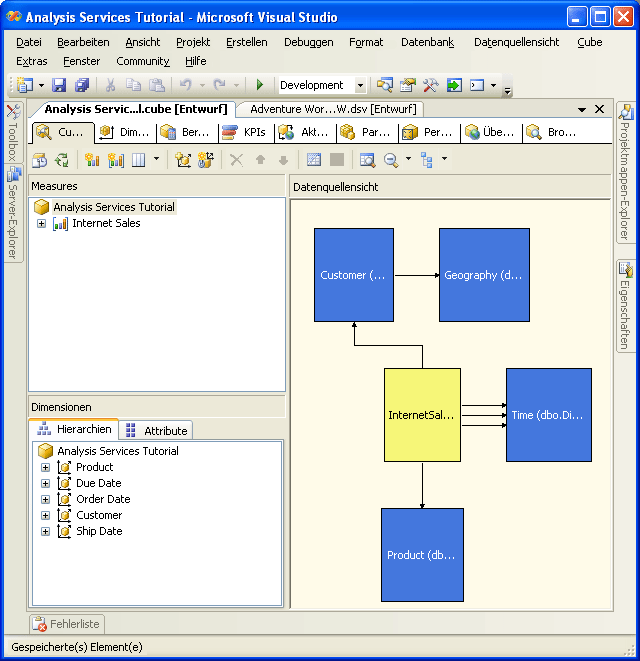Switch to the KPIs tab
This screenshot has width=640, height=661.
coord(244,132)
